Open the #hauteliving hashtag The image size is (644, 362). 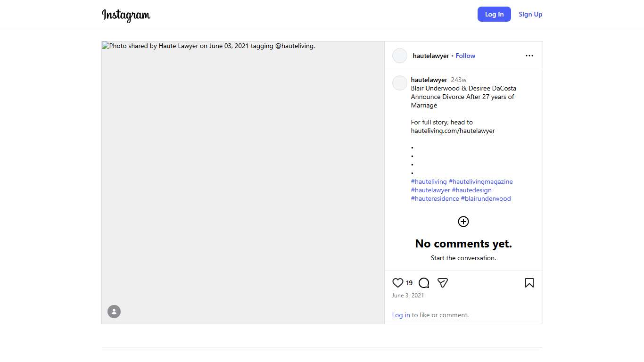[429, 181]
